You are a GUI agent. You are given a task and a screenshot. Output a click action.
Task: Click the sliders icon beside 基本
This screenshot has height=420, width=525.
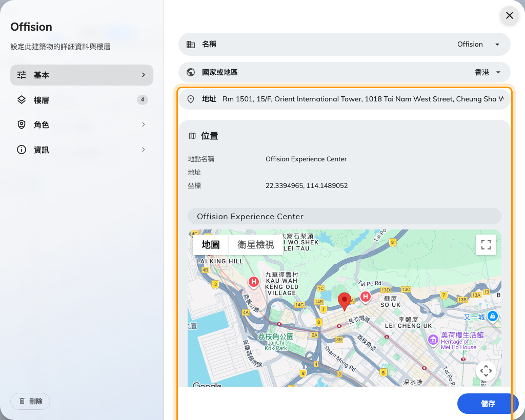(x=22, y=75)
